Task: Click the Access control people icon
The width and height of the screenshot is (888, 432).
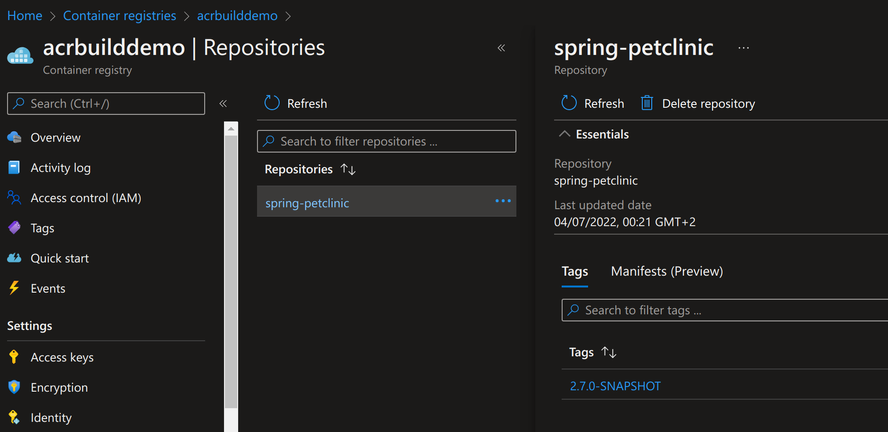Action: (x=14, y=198)
